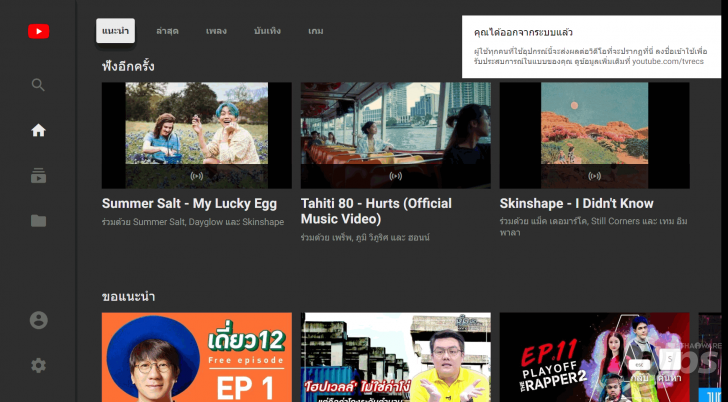The image size is (728, 402).
Task: Play Tahiti 80 - Hurts video thumbnail
Action: [396, 135]
